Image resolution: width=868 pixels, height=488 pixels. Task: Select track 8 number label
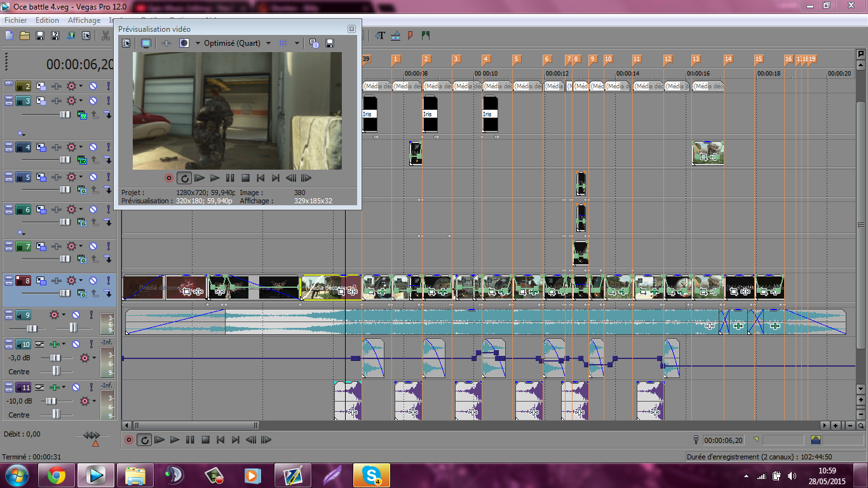24,280
